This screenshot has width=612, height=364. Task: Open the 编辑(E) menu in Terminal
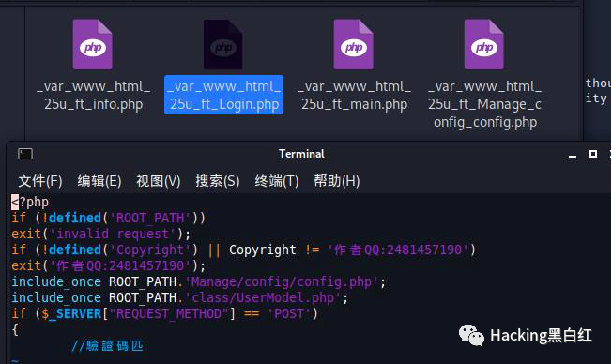tap(99, 181)
